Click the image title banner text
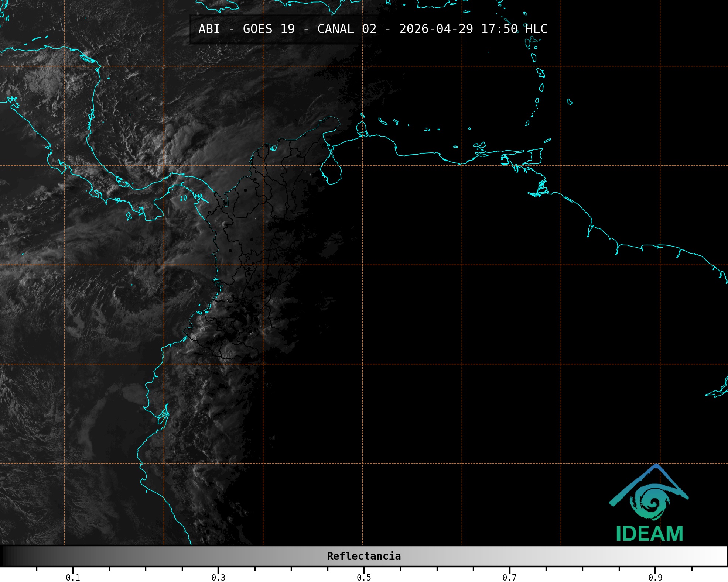Viewport: 728px width, 582px height. click(x=372, y=29)
